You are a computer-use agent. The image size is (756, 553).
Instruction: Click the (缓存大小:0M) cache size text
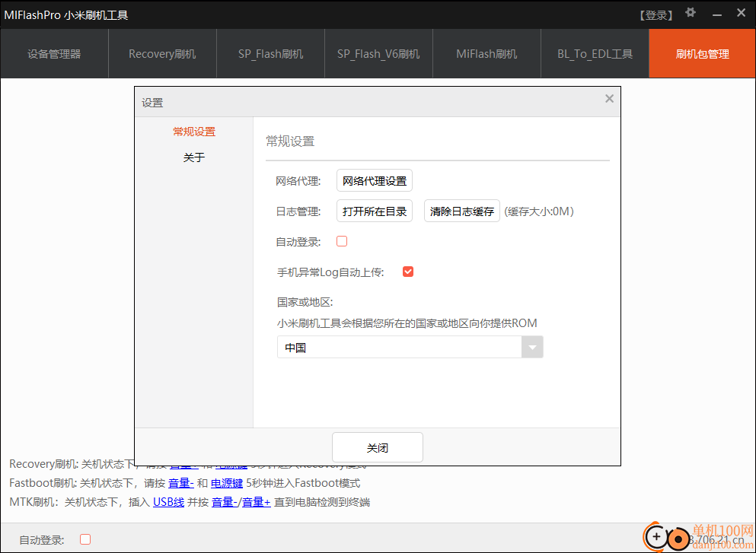pyautogui.click(x=539, y=211)
